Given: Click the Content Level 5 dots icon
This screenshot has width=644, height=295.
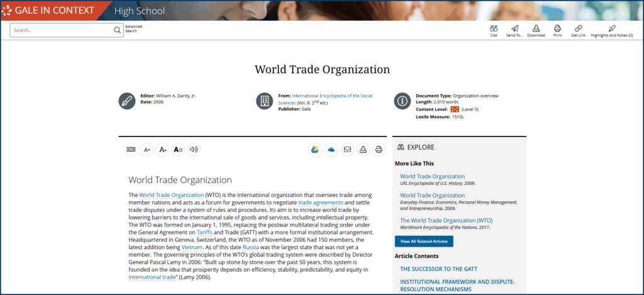Looking at the screenshot, I should coord(455,109).
